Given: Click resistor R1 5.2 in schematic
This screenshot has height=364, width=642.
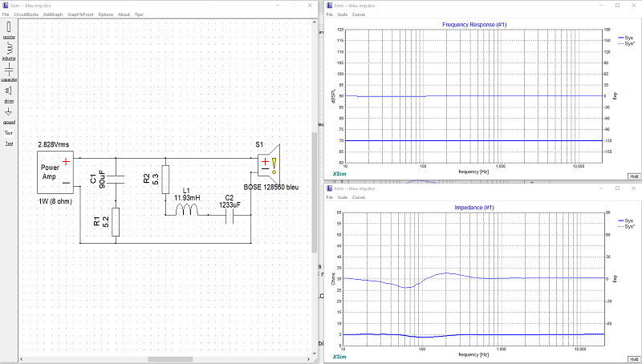Looking at the screenshot, I should click(x=116, y=222).
